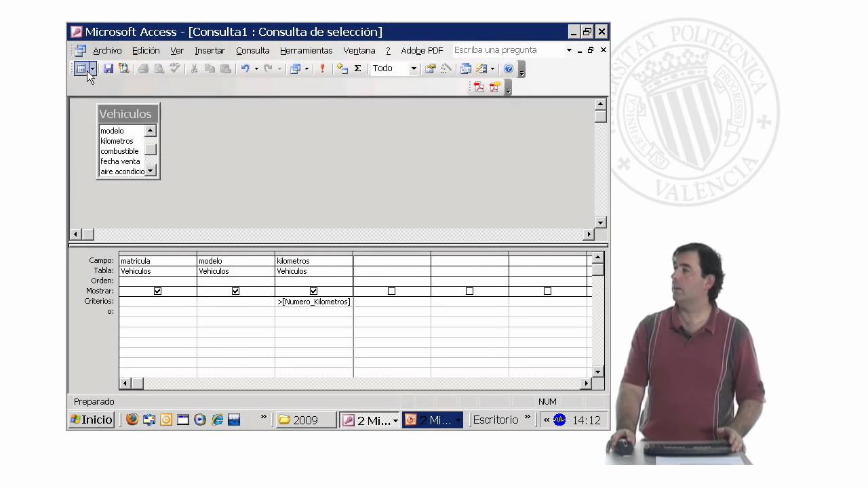Open the Archivo menu
Viewport: 868px width, 488px height.
(x=107, y=50)
